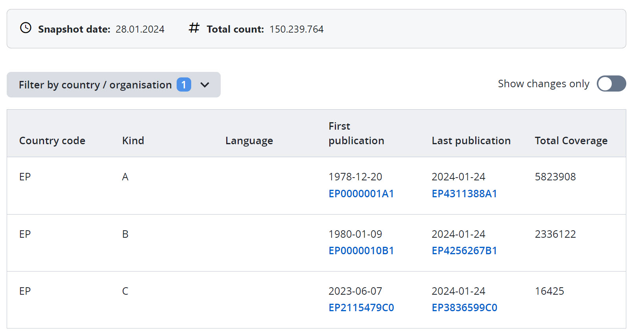Viewport: 644px width, 334px height.
Task: Click the Language column header
Action: 249,141
